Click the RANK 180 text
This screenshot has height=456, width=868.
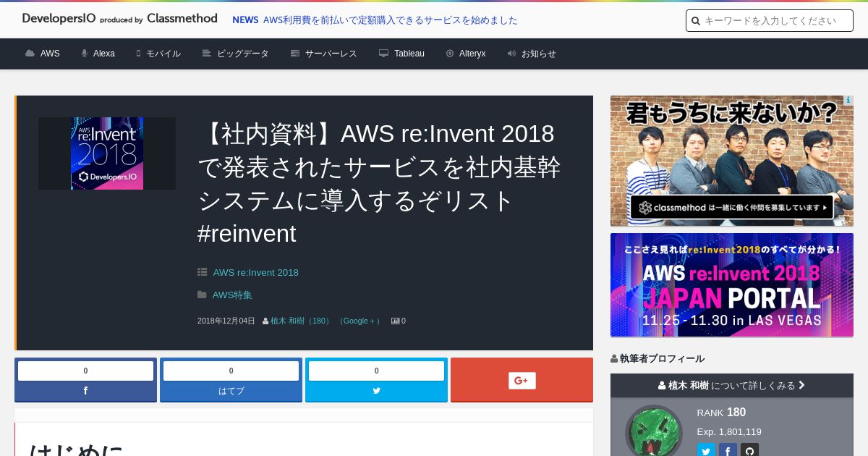click(721, 413)
